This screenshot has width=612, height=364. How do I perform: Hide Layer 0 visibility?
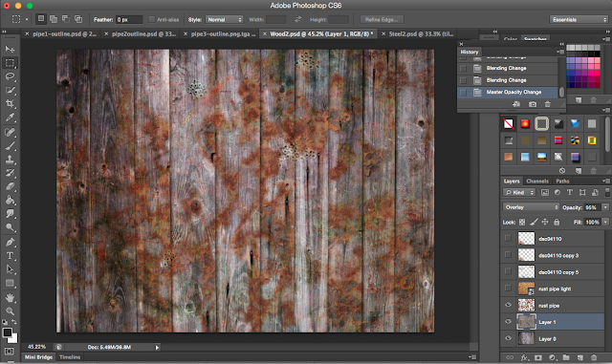click(x=508, y=338)
